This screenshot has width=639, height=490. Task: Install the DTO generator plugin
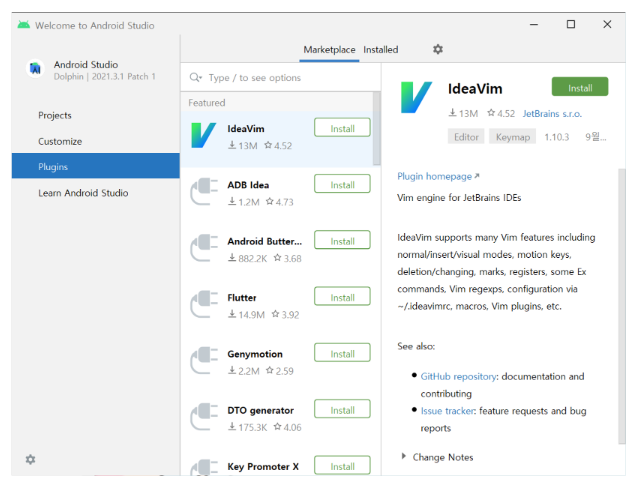342,409
